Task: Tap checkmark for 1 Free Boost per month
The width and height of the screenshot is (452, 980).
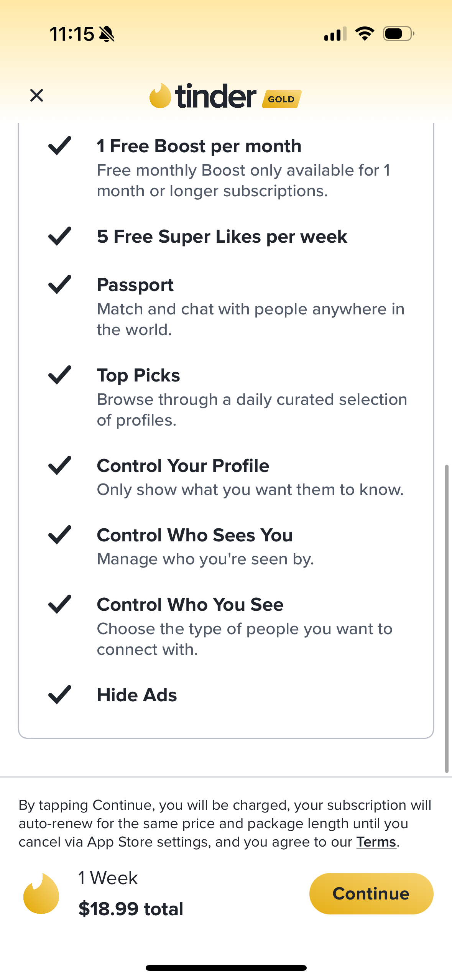Action: click(x=60, y=146)
